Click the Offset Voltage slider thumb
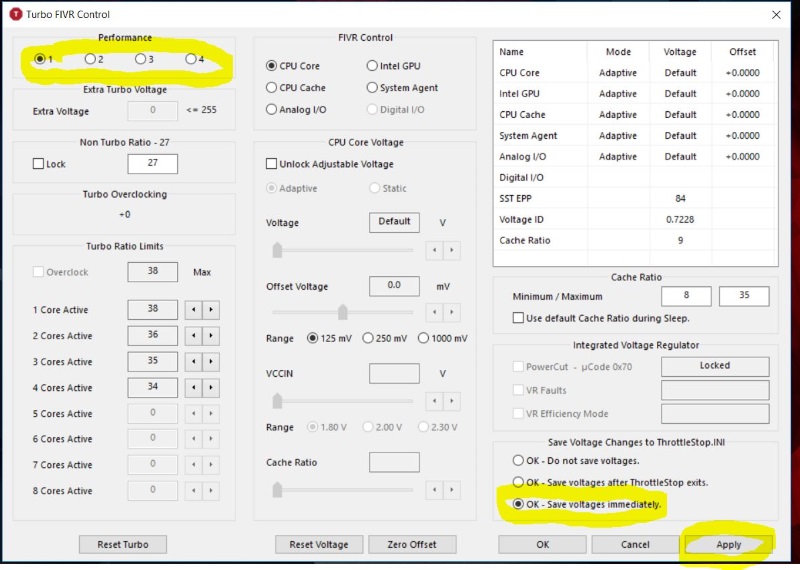This screenshot has width=800, height=570. [343, 312]
